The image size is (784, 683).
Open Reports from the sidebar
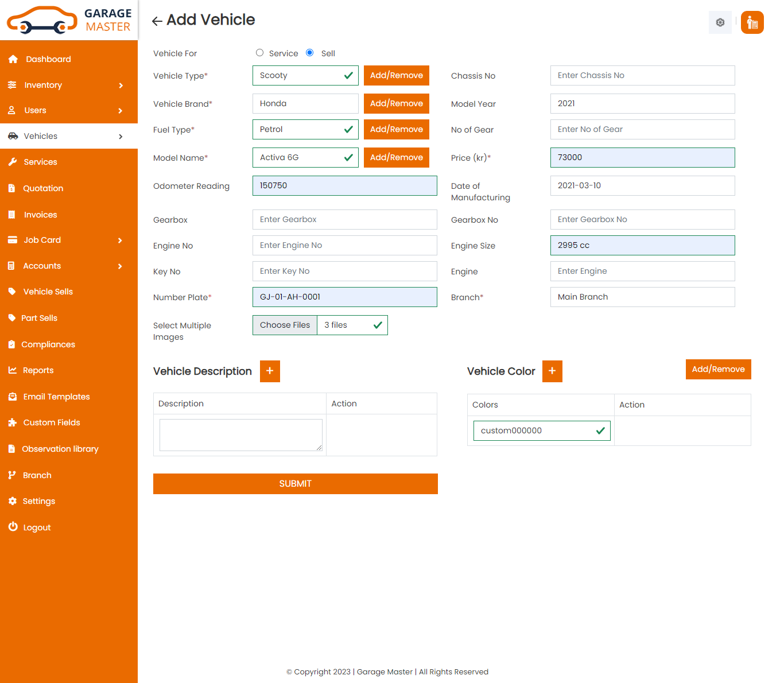point(38,370)
